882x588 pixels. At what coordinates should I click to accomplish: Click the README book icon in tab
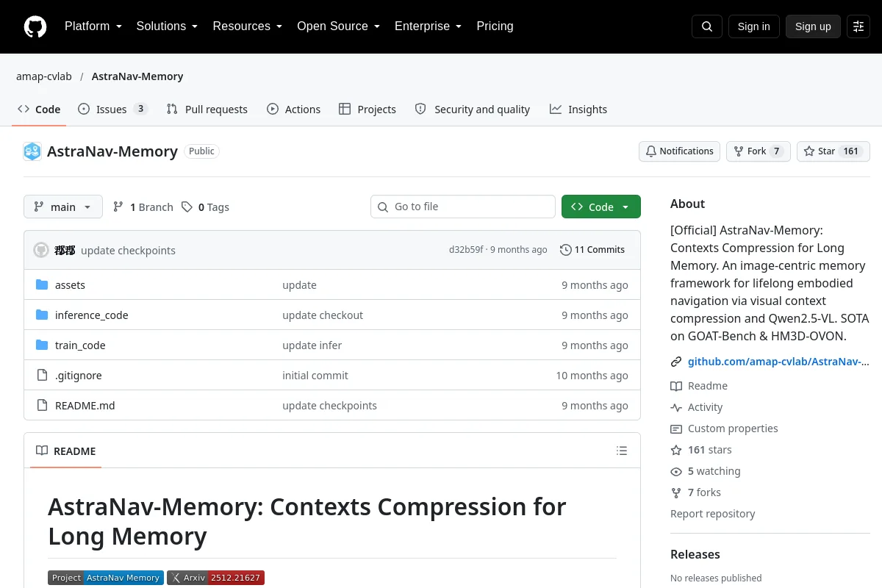[42, 451]
